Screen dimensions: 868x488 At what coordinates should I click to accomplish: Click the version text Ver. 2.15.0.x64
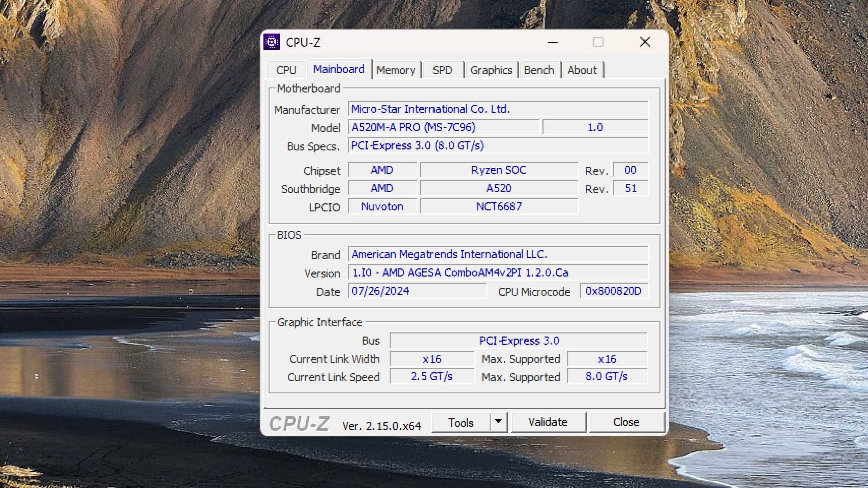(382, 426)
